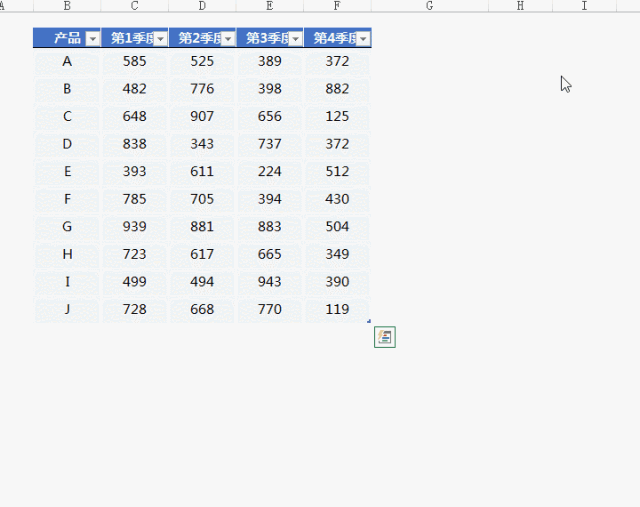Click cell with value 585
This screenshot has height=507, width=640.
tap(134, 62)
